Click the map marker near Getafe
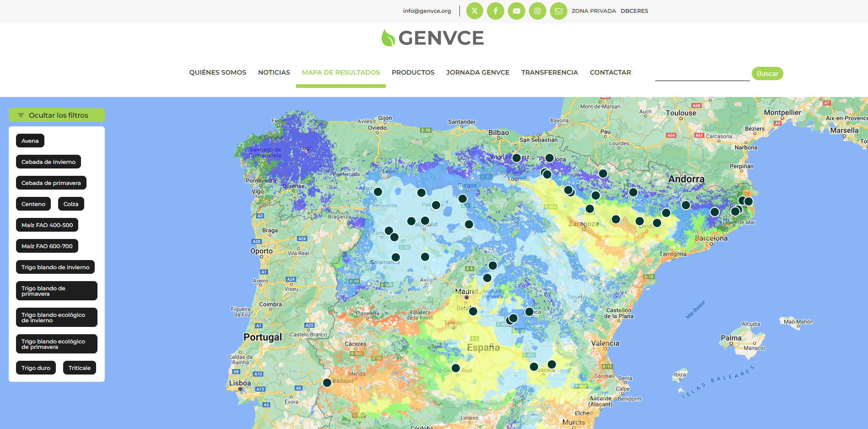868x429 pixels. [473, 311]
